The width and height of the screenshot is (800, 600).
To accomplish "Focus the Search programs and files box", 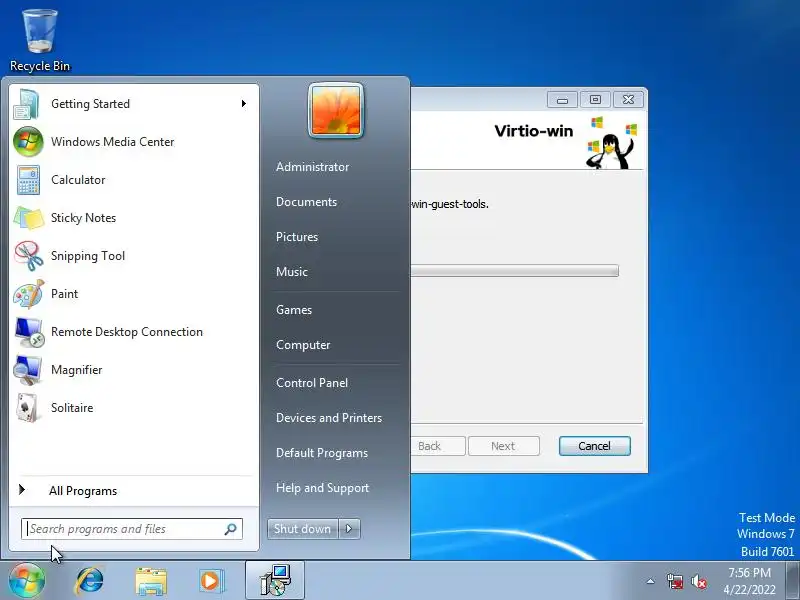I will 132,529.
